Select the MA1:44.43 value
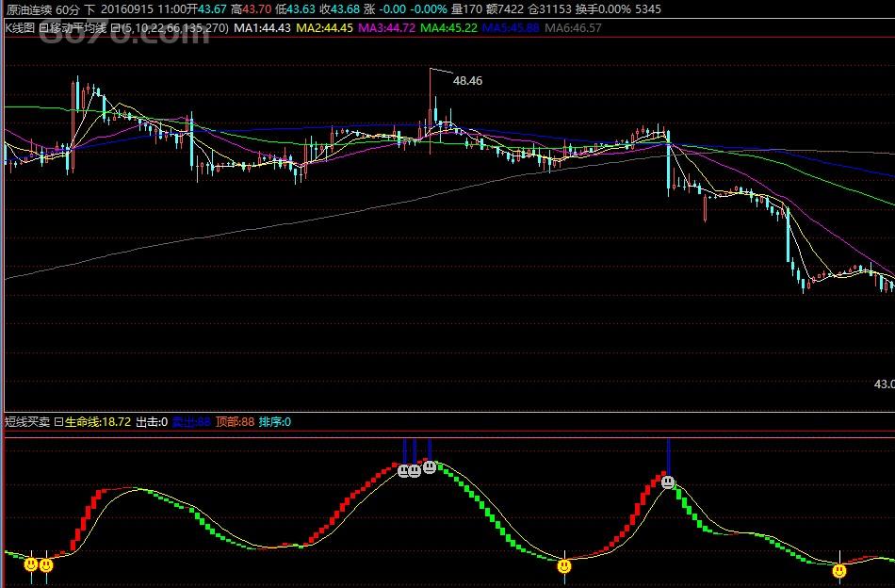The image size is (895, 588). [x=263, y=27]
